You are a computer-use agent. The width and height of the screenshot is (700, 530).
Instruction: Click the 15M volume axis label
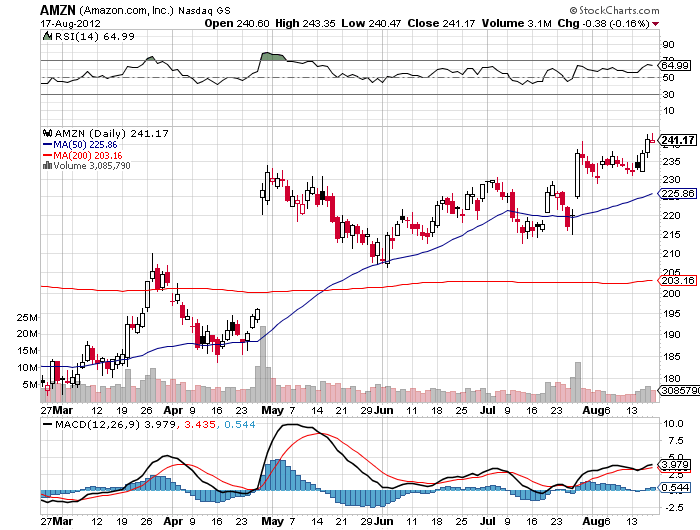[x=27, y=351]
